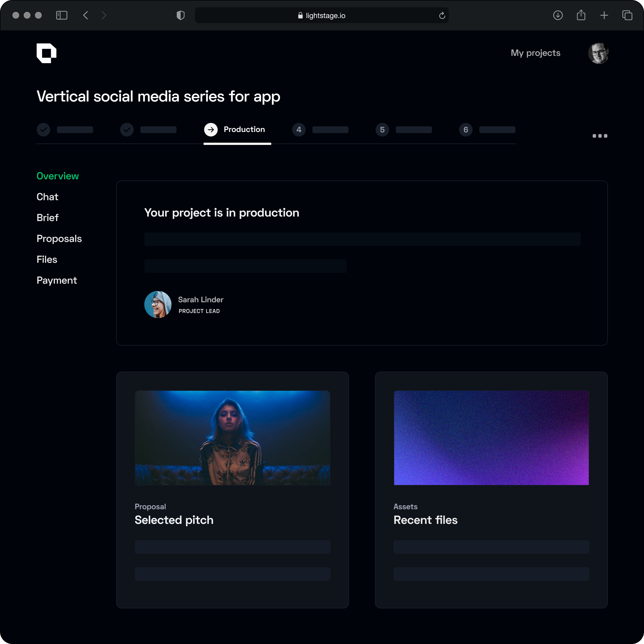The height and width of the screenshot is (644, 644).
Task: Open Chat in the side navigation
Action: point(47,197)
